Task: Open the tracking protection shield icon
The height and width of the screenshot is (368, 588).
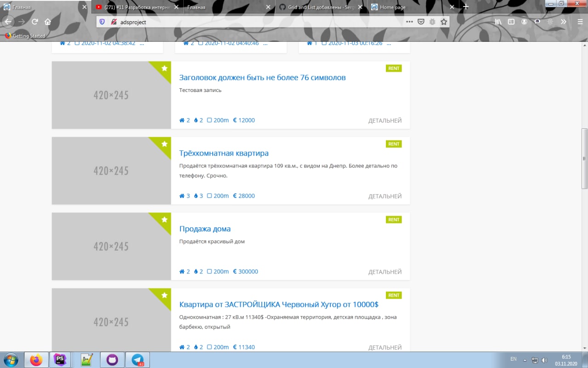Action: [102, 22]
